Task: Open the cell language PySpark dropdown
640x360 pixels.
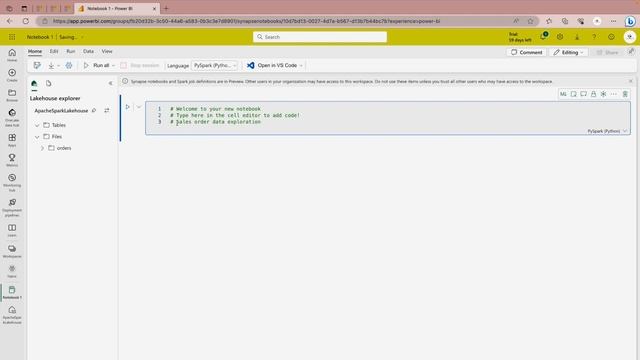Action: [x=607, y=131]
